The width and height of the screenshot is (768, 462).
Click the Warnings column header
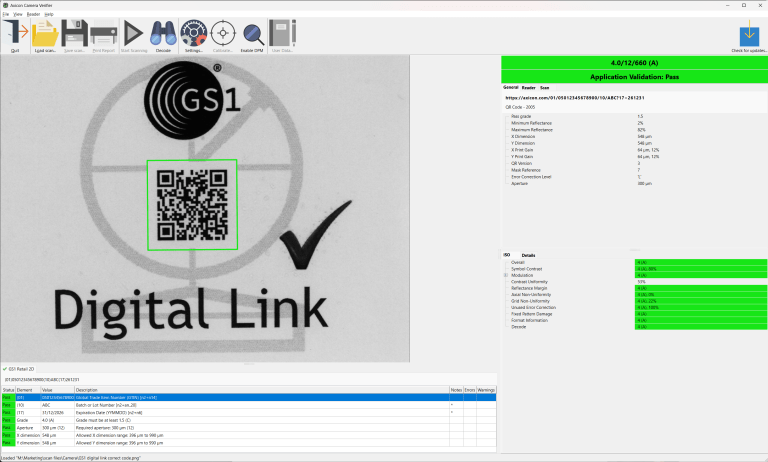tap(486, 389)
